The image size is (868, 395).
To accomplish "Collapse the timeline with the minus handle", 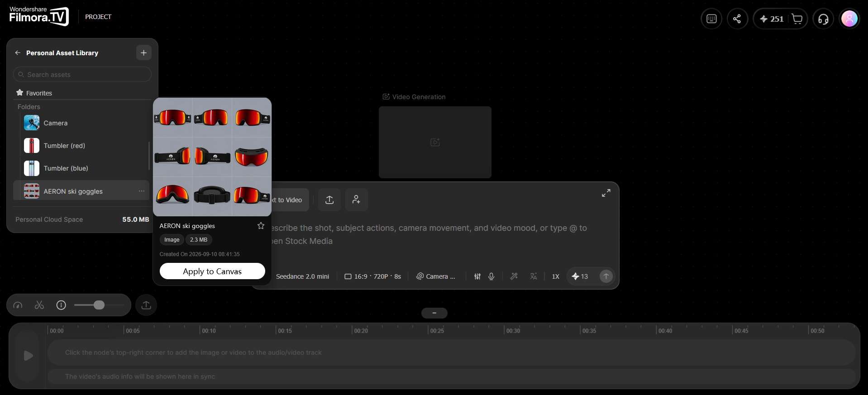I will [434, 313].
